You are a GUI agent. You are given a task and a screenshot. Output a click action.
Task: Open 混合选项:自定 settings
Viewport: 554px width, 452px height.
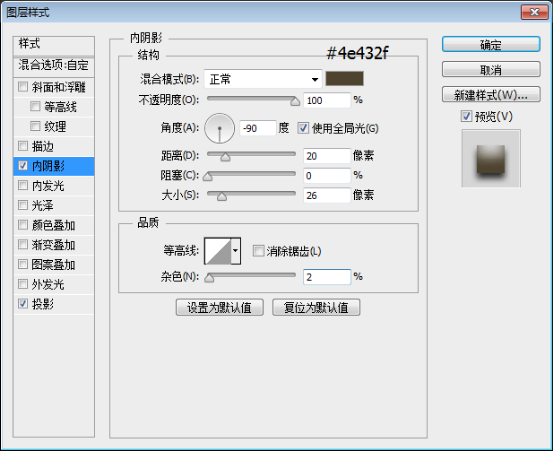[x=54, y=65]
